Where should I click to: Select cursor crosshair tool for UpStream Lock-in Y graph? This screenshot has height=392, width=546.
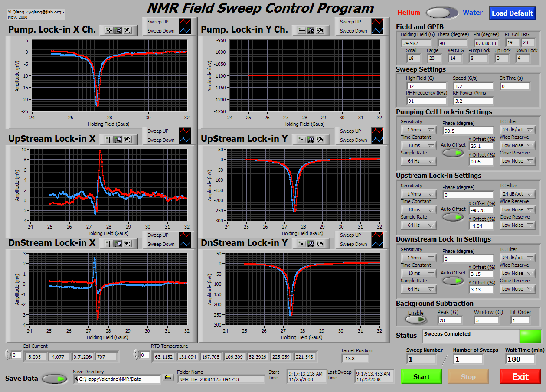pos(302,140)
